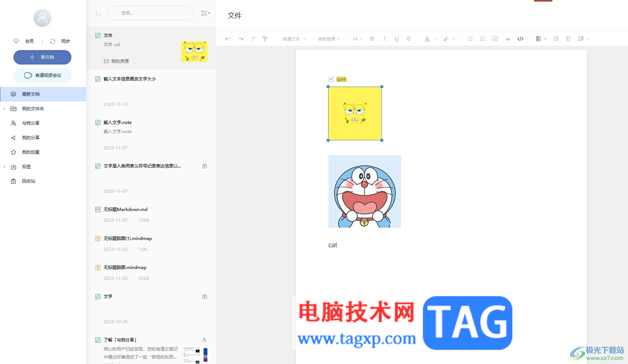
Task: Click the highlight color marker icon
Action: click(446, 39)
